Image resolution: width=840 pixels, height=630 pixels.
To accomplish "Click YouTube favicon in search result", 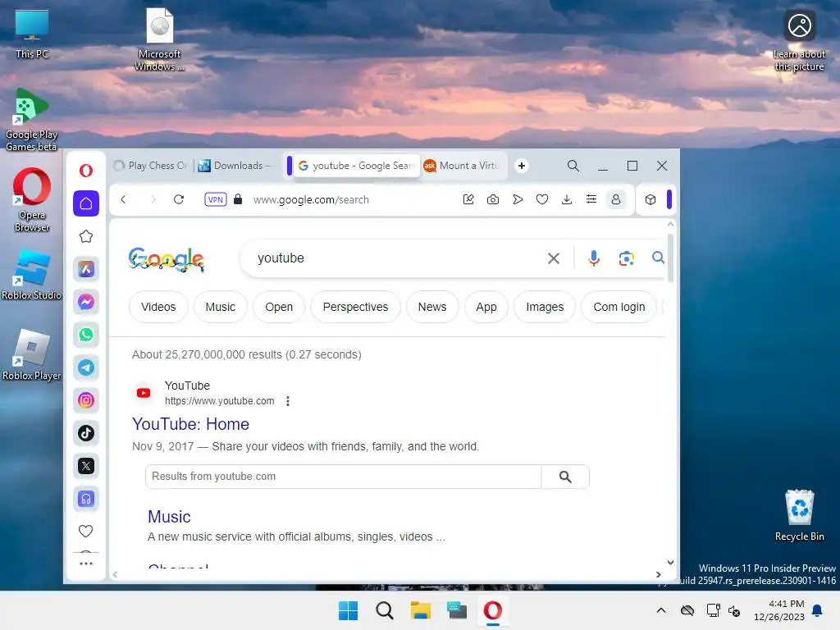I will pyautogui.click(x=143, y=393).
